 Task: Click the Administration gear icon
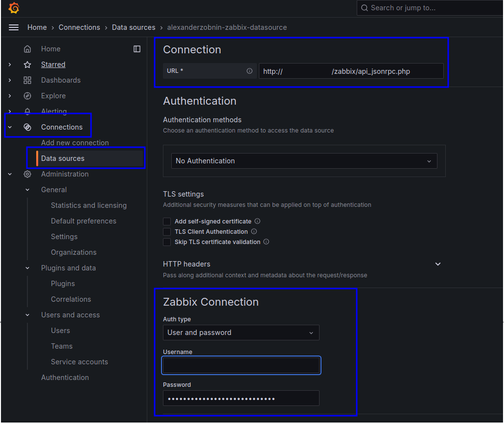pos(27,174)
